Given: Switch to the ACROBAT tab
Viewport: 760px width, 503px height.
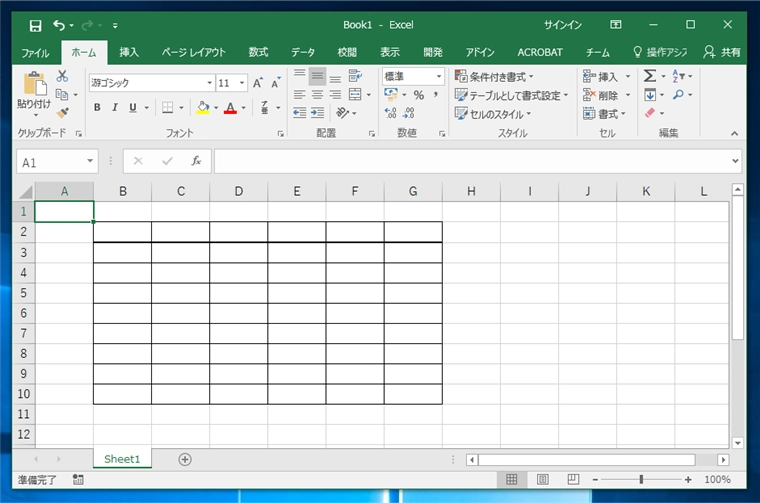Looking at the screenshot, I should (540, 52).
